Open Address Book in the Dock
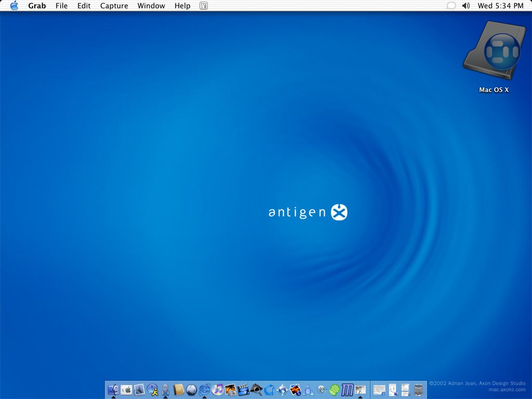 point(179,390)
